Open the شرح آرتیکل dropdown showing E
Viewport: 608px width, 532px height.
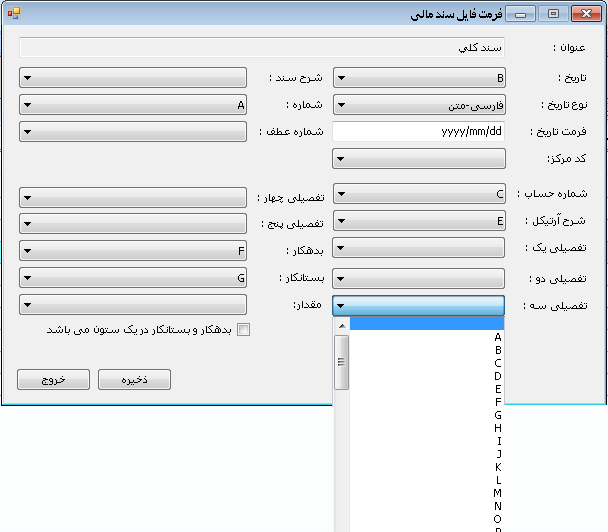click(419, 221)
